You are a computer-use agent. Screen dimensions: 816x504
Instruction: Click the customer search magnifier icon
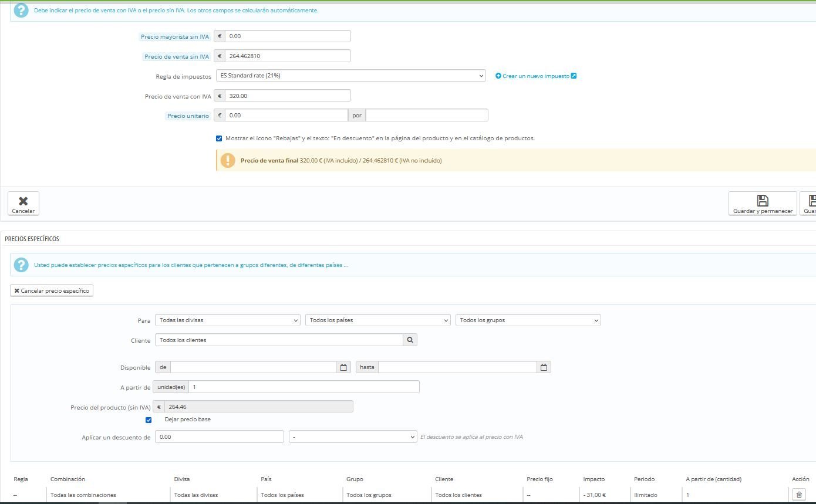(410, 340)
